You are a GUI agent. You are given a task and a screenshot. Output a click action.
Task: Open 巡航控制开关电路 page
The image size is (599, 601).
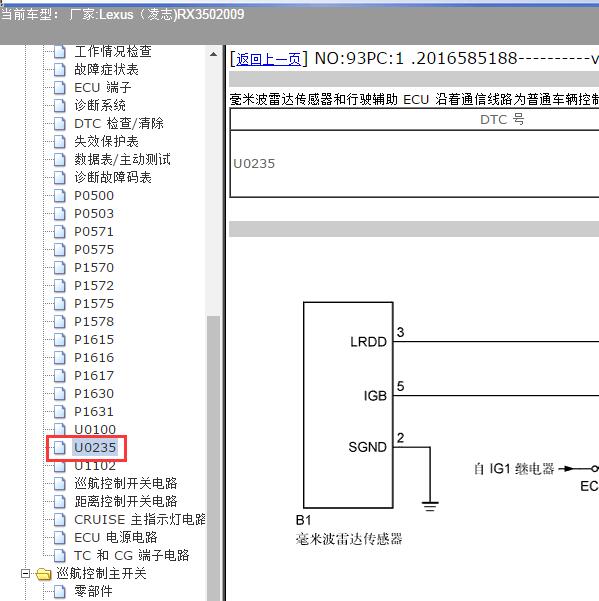click(x=126, y=484)
